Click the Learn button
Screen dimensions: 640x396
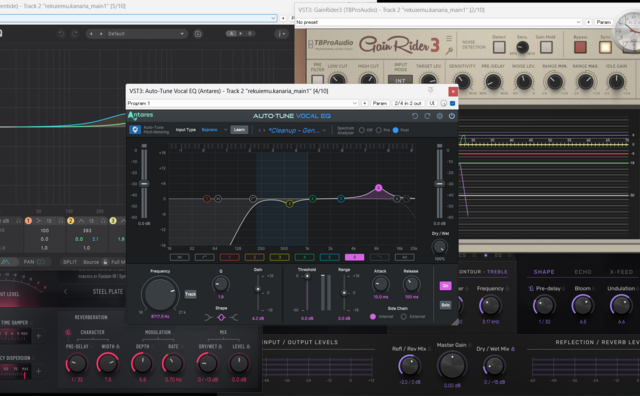coord(239,130)
